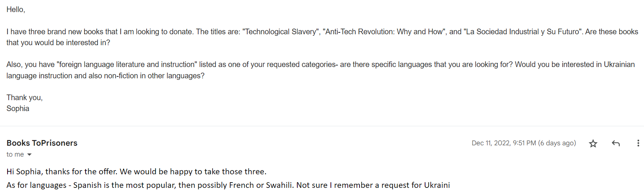Image resolution: width=644 pixels, height=192 pixels.
Task: Click the quoted "foreign language literature and instruction" phrase
Action: tap(127, 64)
